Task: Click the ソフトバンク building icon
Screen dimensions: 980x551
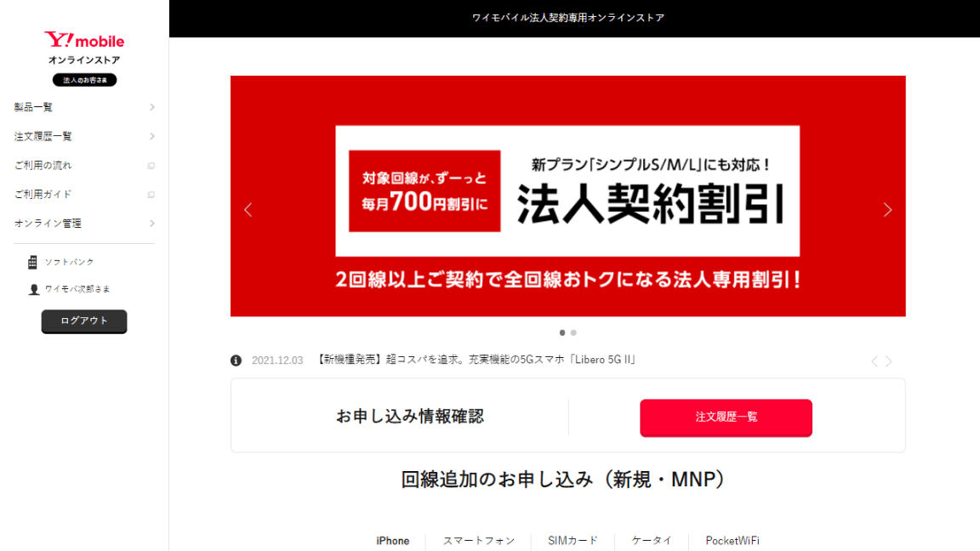Action: [32, 263]
